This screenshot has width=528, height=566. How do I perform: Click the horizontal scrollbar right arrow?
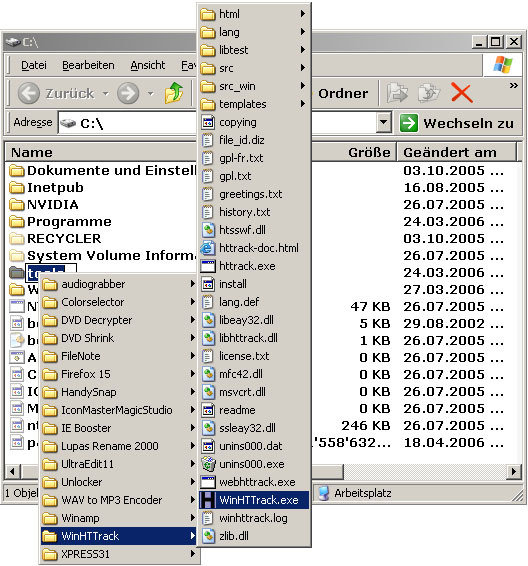point(514,471)
